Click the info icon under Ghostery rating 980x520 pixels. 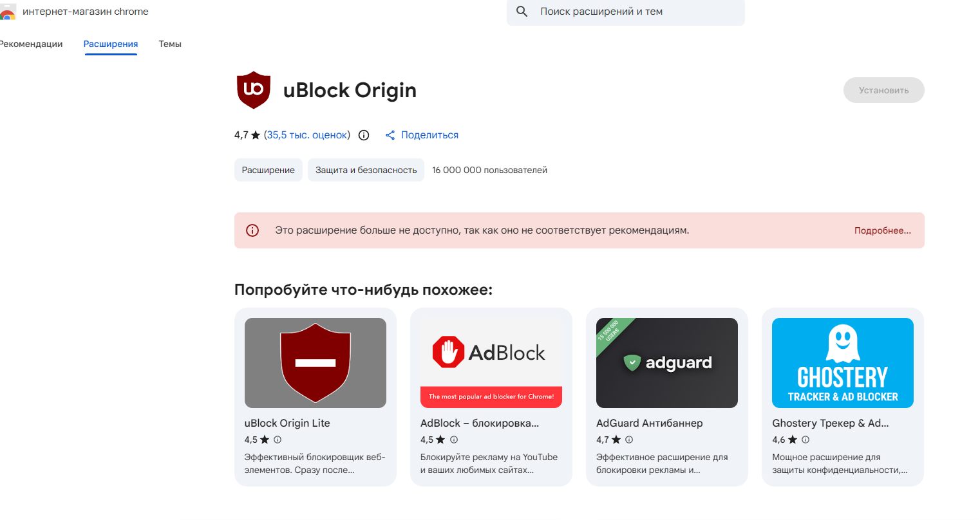click(806, 440)
